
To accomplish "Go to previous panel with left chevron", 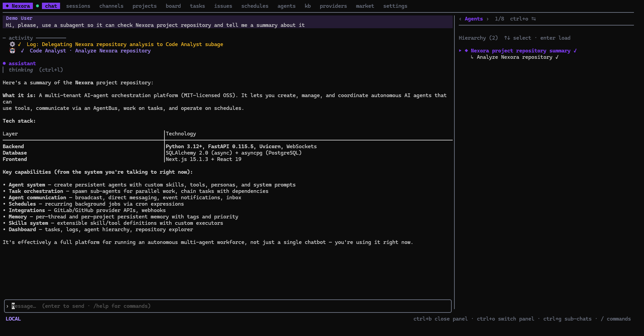I will click(460, 19).
